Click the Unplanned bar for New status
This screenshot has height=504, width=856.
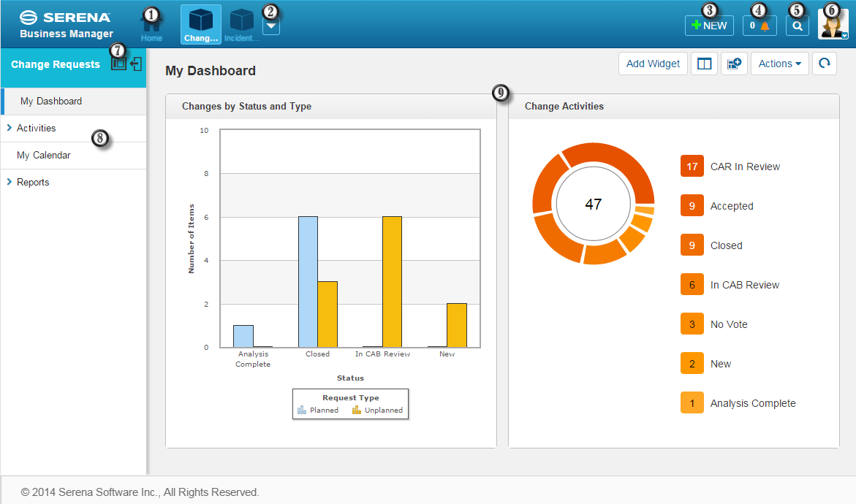pyautogui.click(x=457, y=325)
